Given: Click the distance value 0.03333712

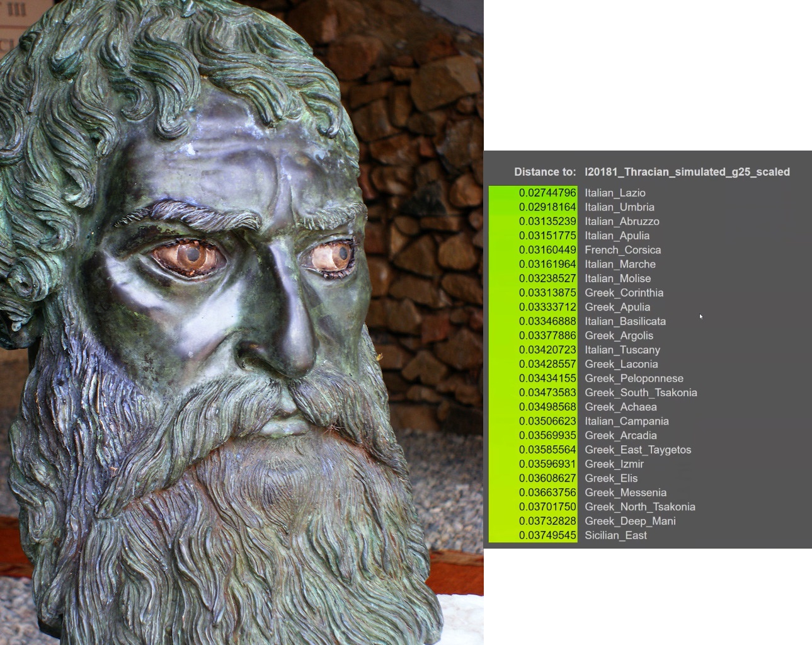Looking at the screenshot, I should pos(547,307).
